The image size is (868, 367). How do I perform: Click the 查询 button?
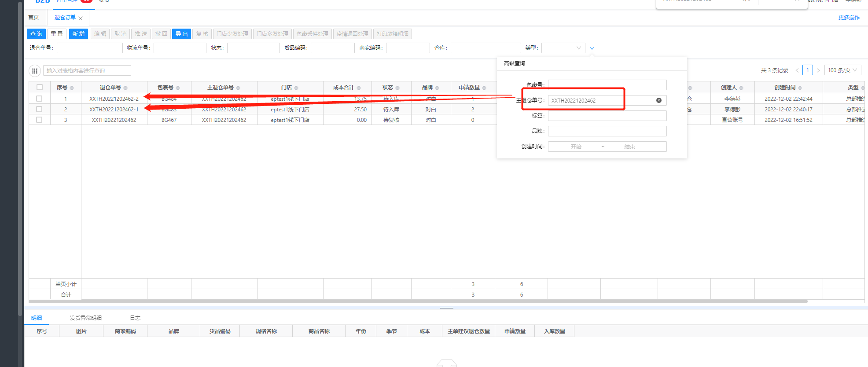click(37, 34)
